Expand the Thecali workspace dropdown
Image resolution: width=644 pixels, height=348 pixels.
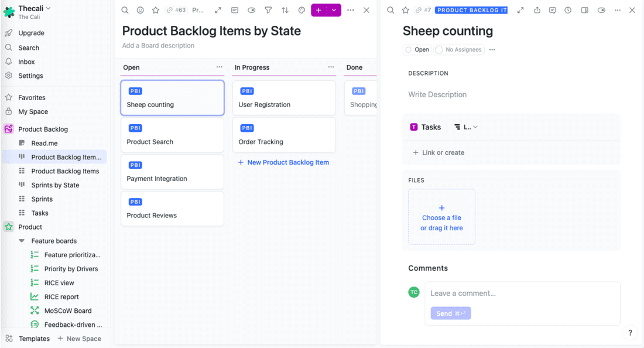pyautogui.click(x=49, y=8)
